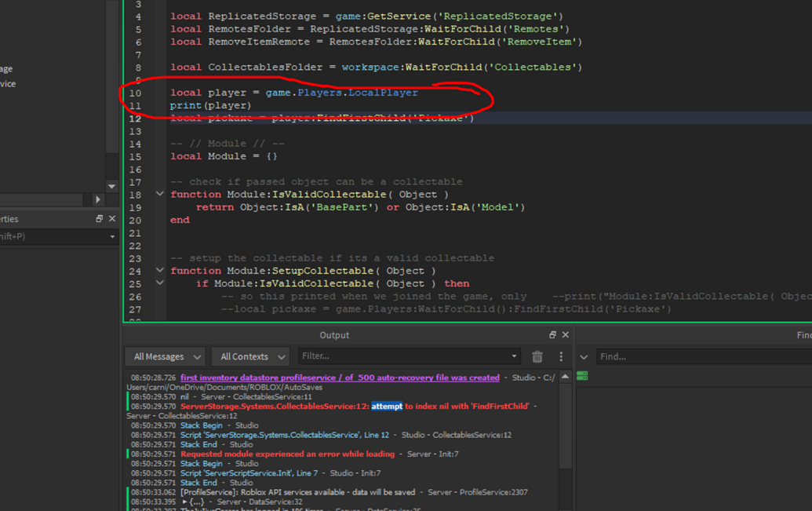The height and width of the screenshot is (511, 812).
Task: Click the scroll-right arrow below the Explorer
Action: (98, 199)
